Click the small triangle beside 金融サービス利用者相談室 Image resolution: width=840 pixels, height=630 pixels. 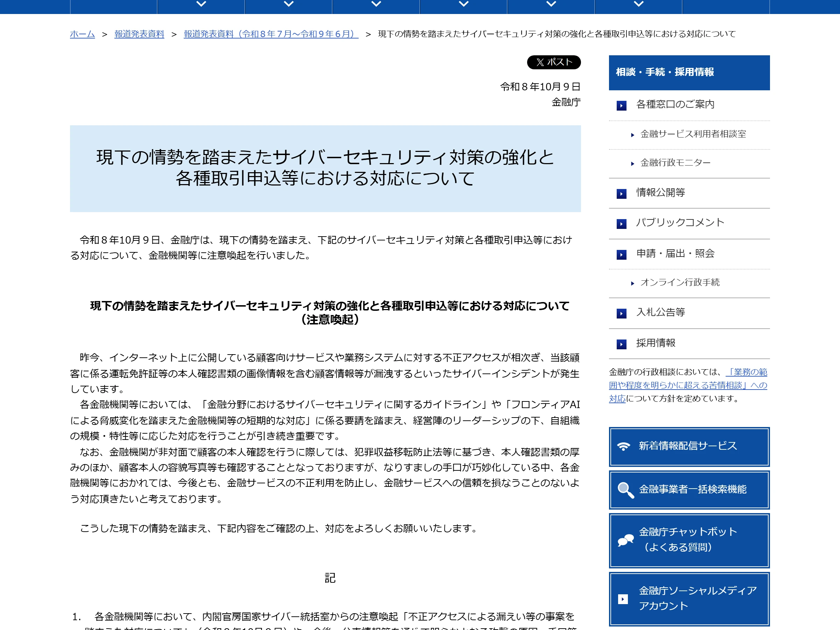point(632,135)
